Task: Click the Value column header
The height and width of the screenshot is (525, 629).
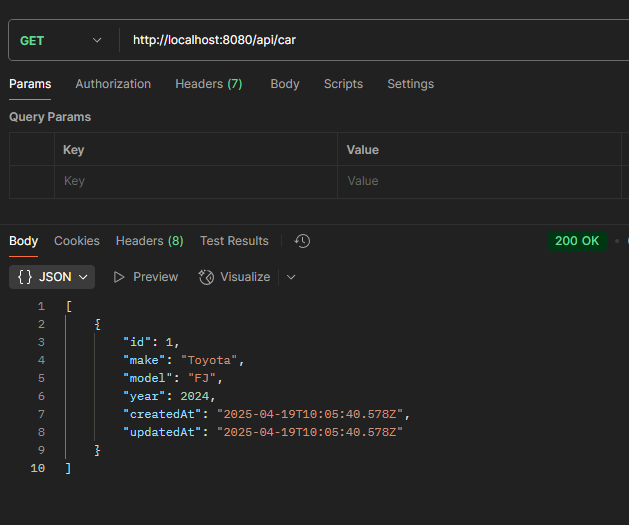Action: click(x=363, y=150)
